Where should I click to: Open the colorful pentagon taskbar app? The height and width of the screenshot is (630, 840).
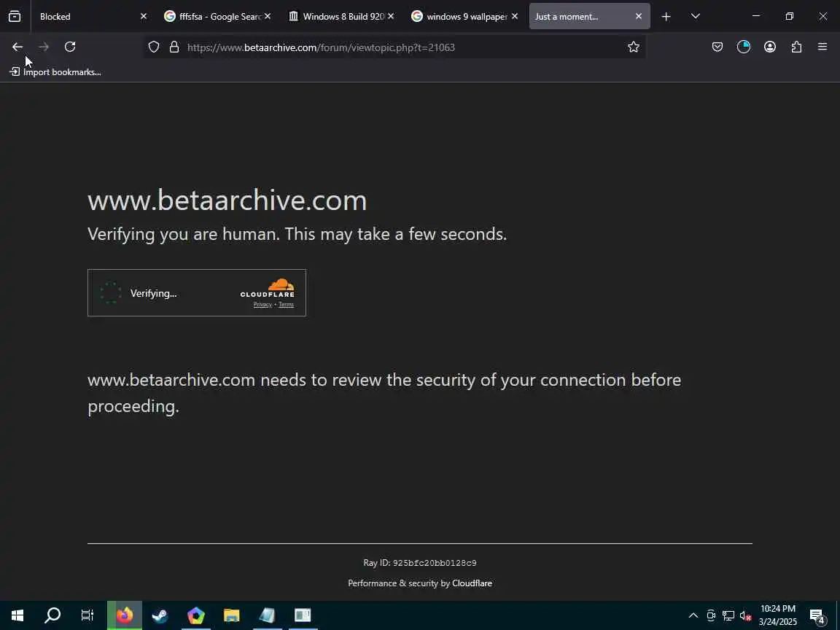(x=196, y=615)
